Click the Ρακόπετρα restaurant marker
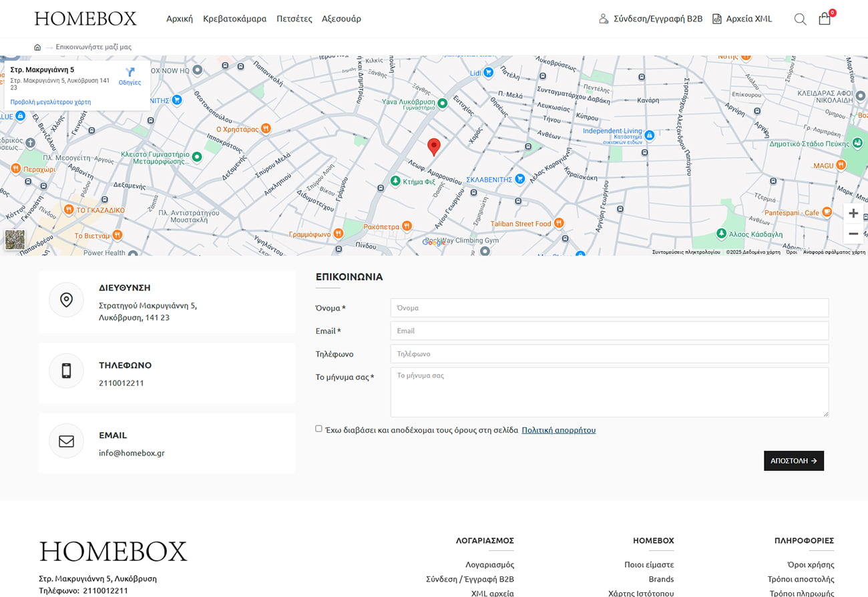This screenshot has width=868, height=597. pos(407,226)
